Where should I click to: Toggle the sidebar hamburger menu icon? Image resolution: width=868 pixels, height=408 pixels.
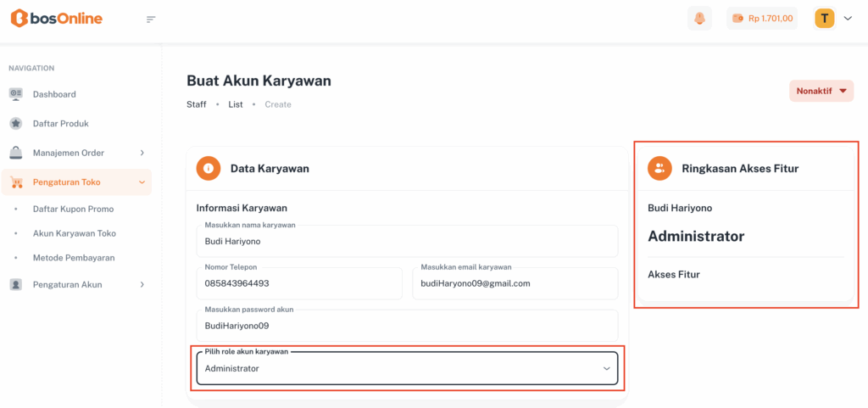pos(151,20)
